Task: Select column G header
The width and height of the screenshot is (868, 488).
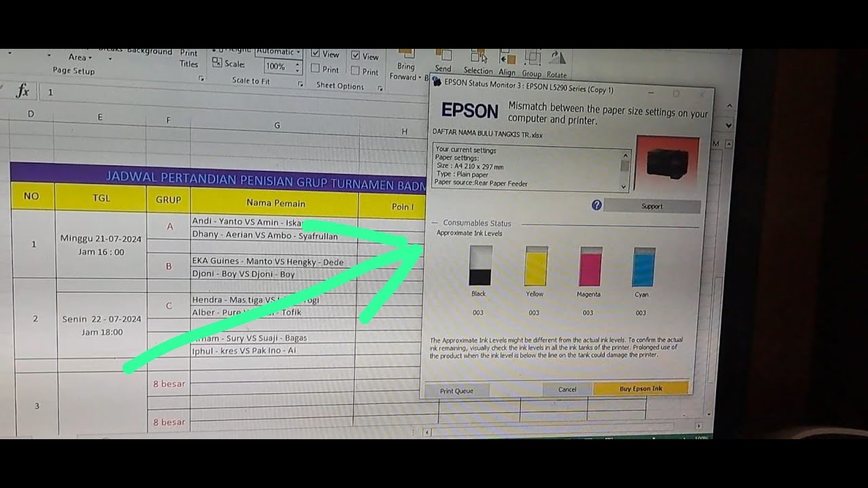Action: [x=276, y=125]
